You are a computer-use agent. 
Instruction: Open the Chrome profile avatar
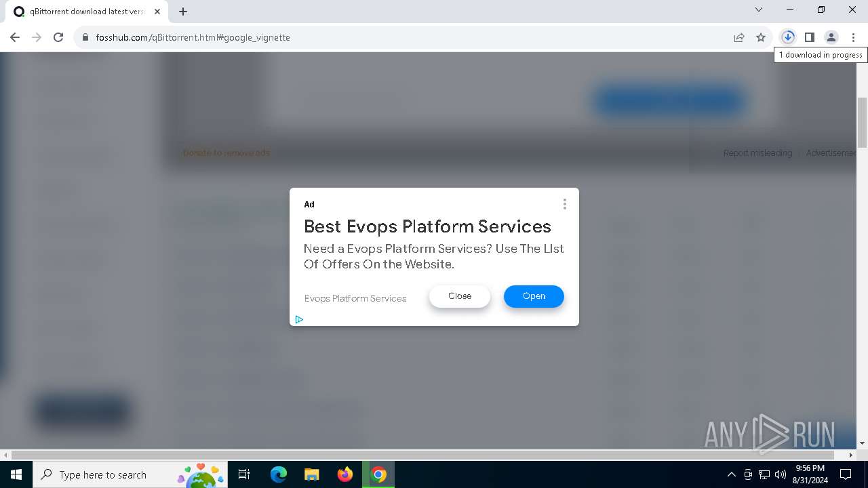(831, 37)
